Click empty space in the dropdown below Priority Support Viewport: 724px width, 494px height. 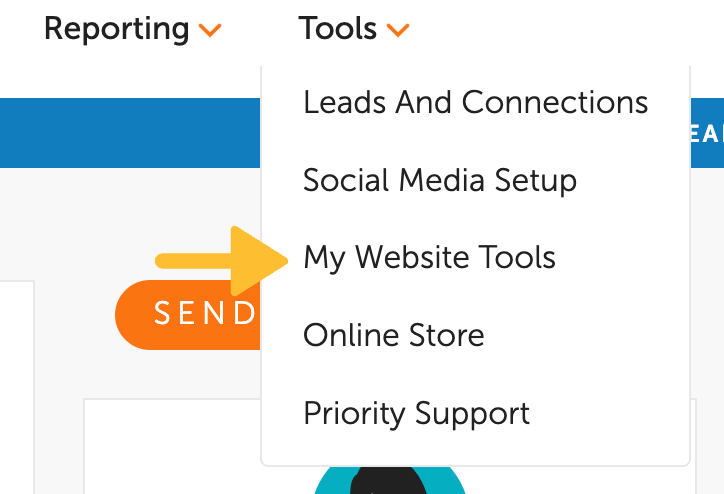pyautogui.click(x=475, y=450)
